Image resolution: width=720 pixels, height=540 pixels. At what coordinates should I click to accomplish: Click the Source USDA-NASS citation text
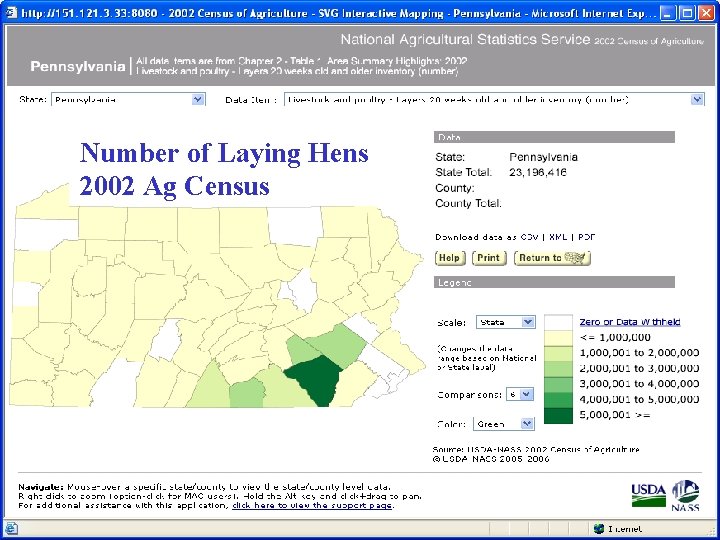click(536, 449)
